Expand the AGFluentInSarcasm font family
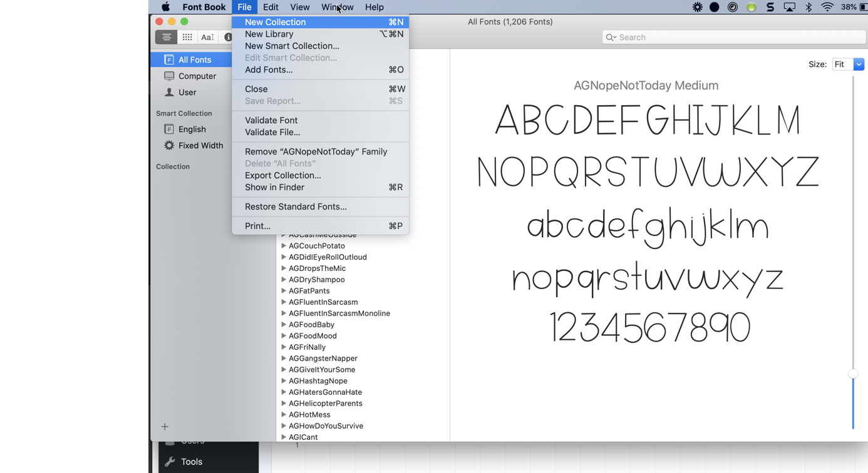Image resolution: width=868 pixels, height=473 pixels. pyautogui.click(x=284, y=302)
